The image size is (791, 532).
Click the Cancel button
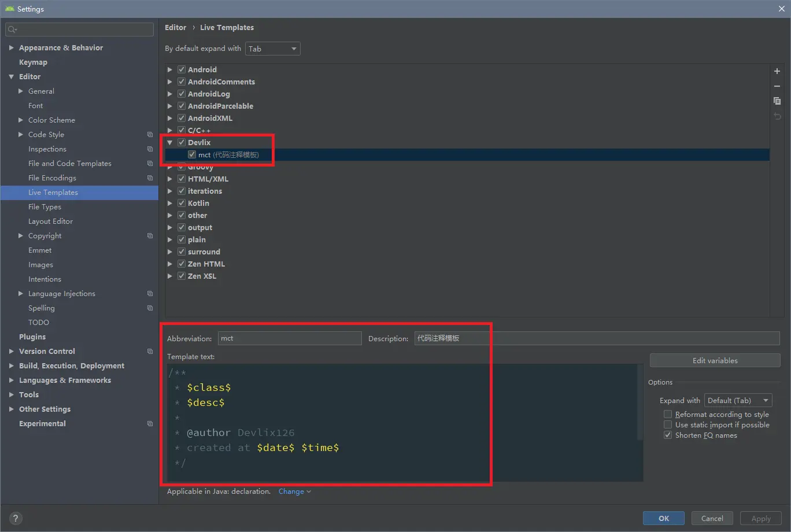[x=712, y=518]
